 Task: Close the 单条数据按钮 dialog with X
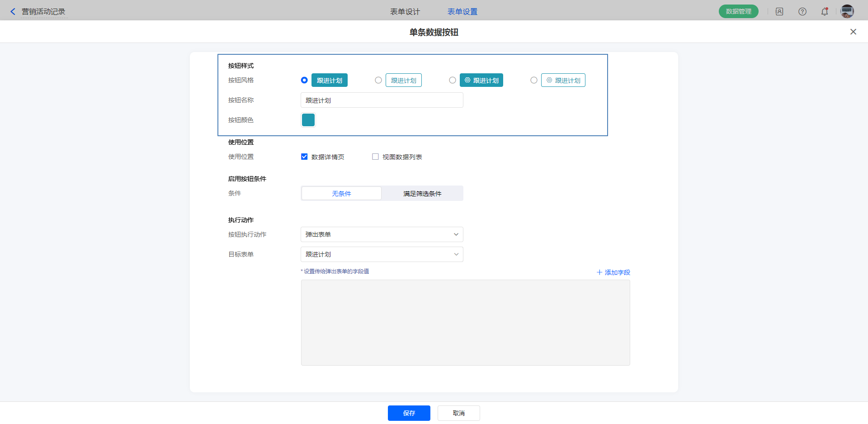[x=853, y=32]
